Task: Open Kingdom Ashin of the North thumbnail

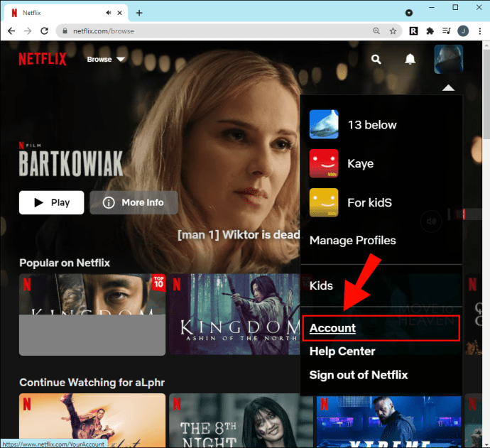Action: [x=234, y=315]
